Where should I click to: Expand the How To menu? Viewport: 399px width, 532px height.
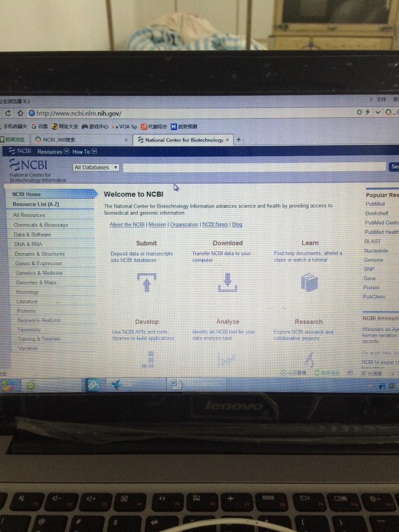tap(84, 152)
